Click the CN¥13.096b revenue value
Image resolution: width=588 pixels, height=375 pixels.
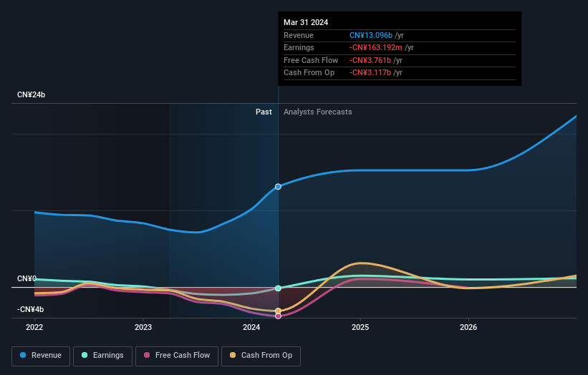[371, 35]
